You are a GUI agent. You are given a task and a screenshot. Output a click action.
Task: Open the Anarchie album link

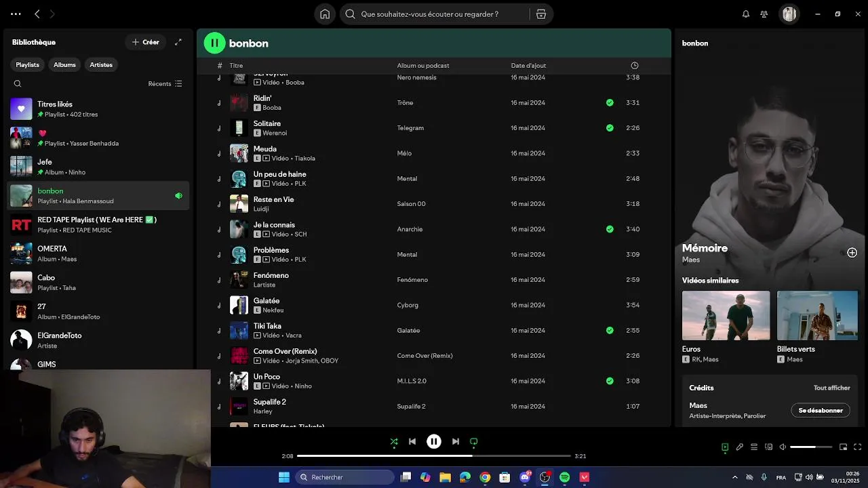[410, 230]
